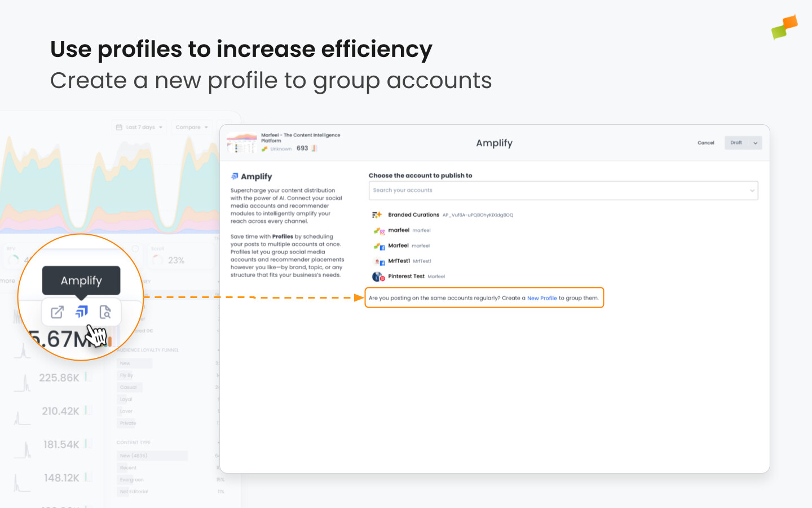Screen dimensions: 812x508
Task: Select the blue Amplify icon in the hover toolbar
Action: pyautogui.click(x=81, y=312)
